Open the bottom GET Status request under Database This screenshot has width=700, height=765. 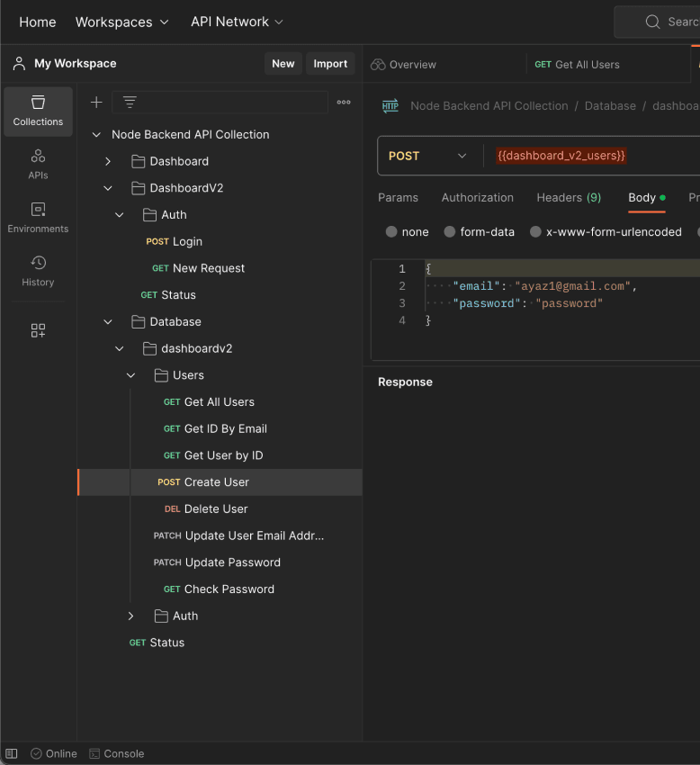point(157,643)
